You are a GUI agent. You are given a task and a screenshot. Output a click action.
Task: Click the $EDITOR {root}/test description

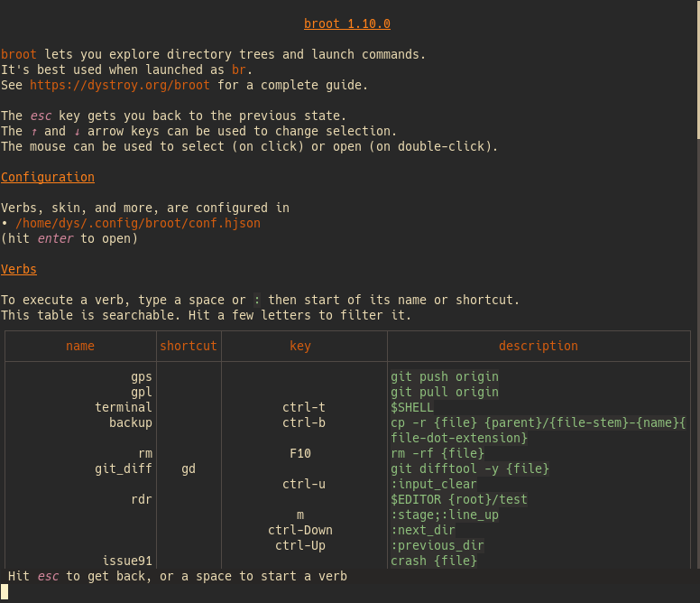459,499
